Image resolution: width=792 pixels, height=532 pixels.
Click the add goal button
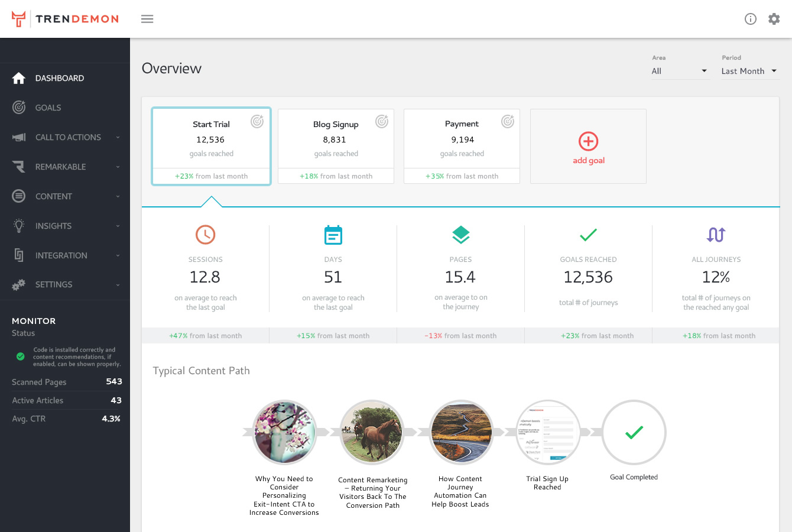588,147
